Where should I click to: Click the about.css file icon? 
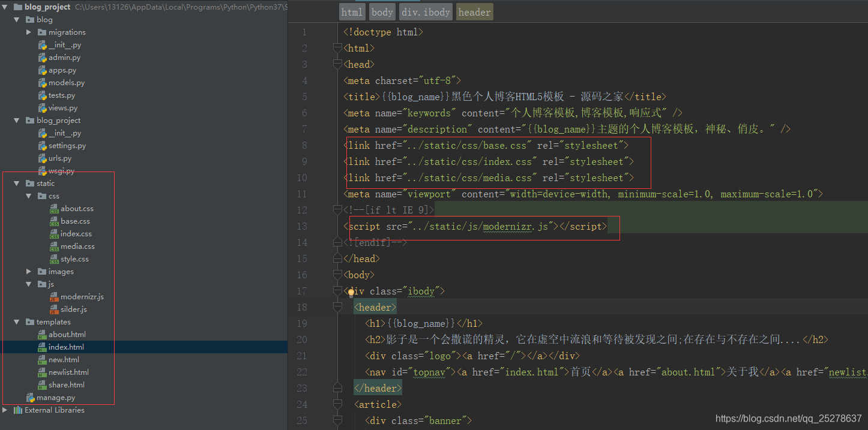pos(54,209)
